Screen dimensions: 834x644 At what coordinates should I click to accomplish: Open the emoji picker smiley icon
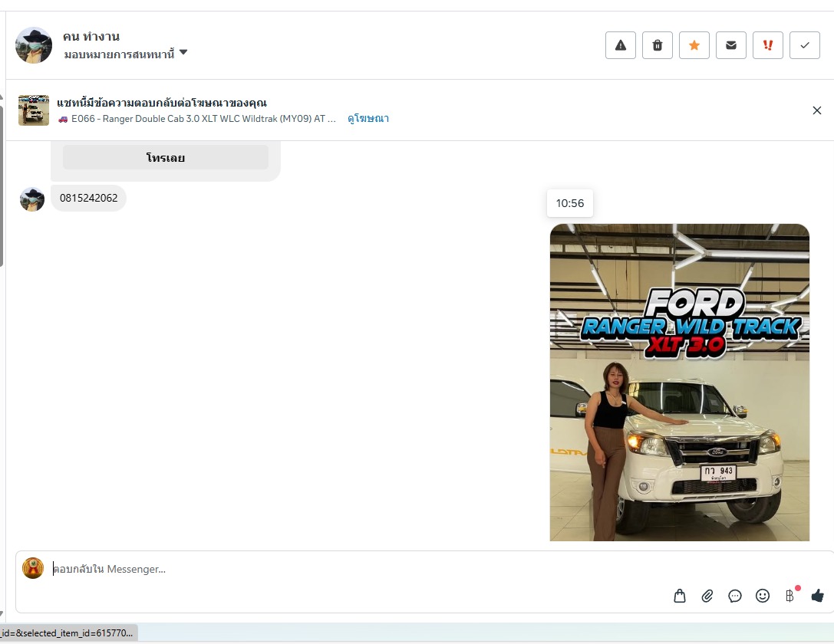[x=762, y=596]
